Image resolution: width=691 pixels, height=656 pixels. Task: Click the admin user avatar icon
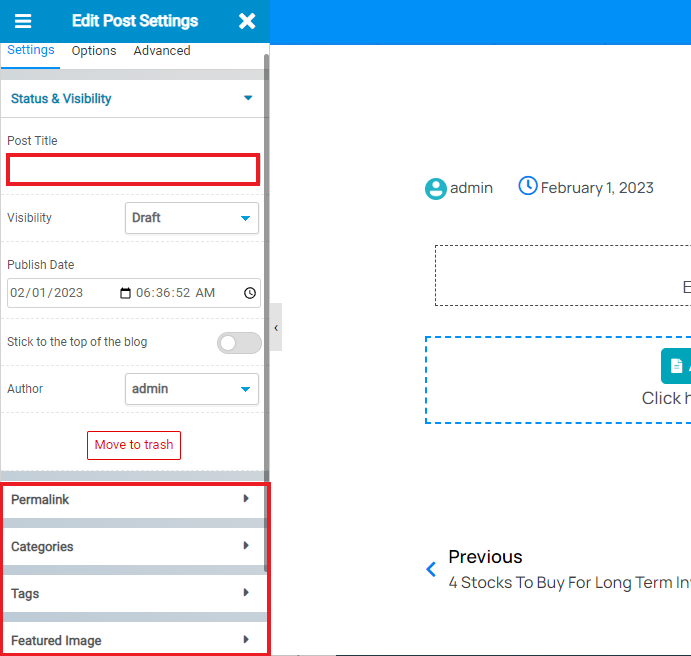[x=436, y=188]
